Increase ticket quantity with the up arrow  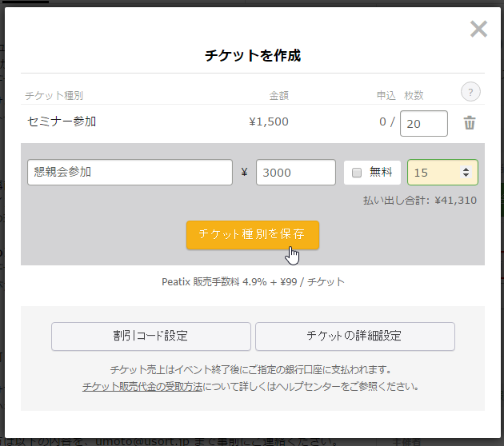tap(466, 169)
